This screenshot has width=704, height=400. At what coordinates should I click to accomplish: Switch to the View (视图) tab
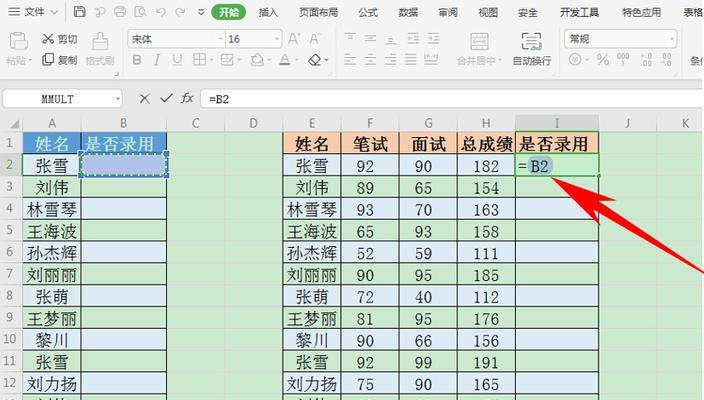click(x=488, y=13)
